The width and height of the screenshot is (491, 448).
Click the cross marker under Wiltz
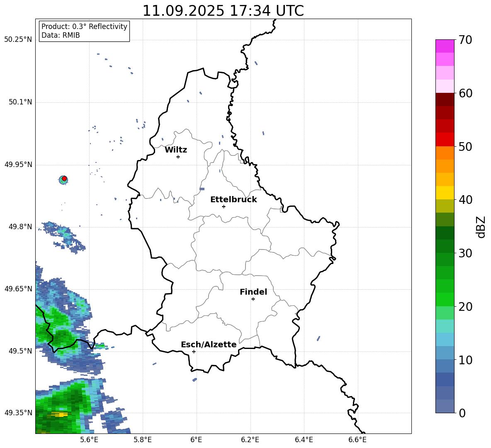pyautogui.click(x=178, y=157)
